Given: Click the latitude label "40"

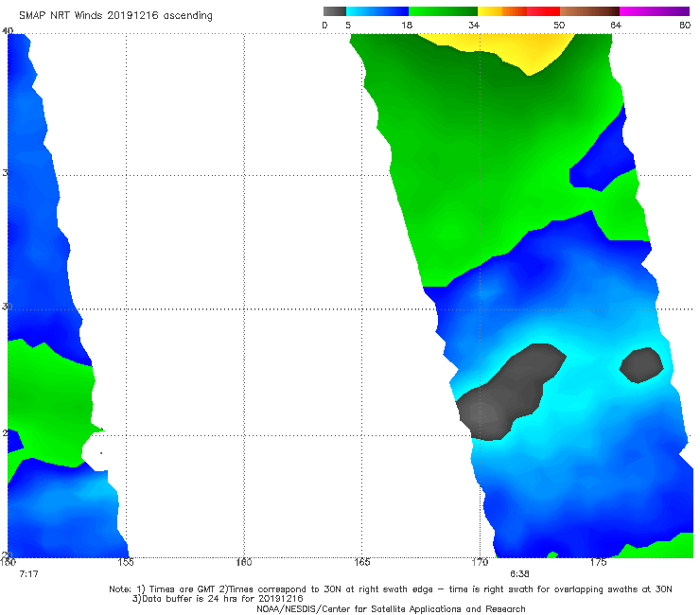Looking at the screenshot, I should click(x=8, y=30).
